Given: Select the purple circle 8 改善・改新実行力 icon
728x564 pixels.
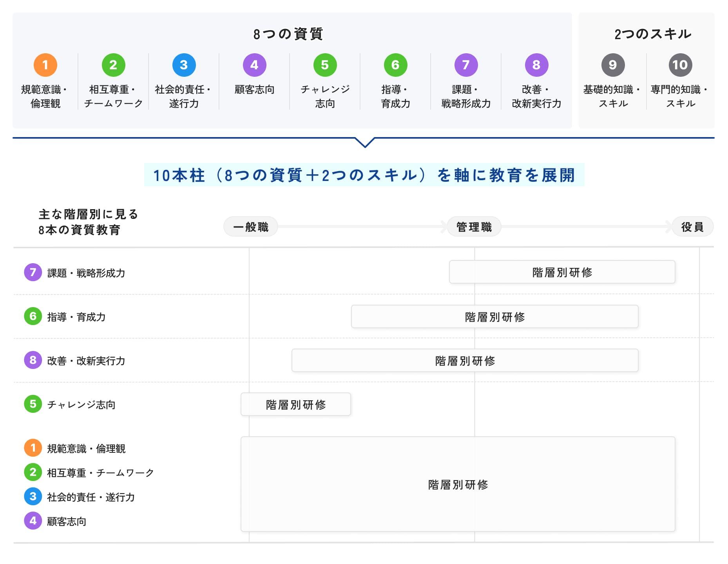Looking at the screenshot, I should click(537, 65).
